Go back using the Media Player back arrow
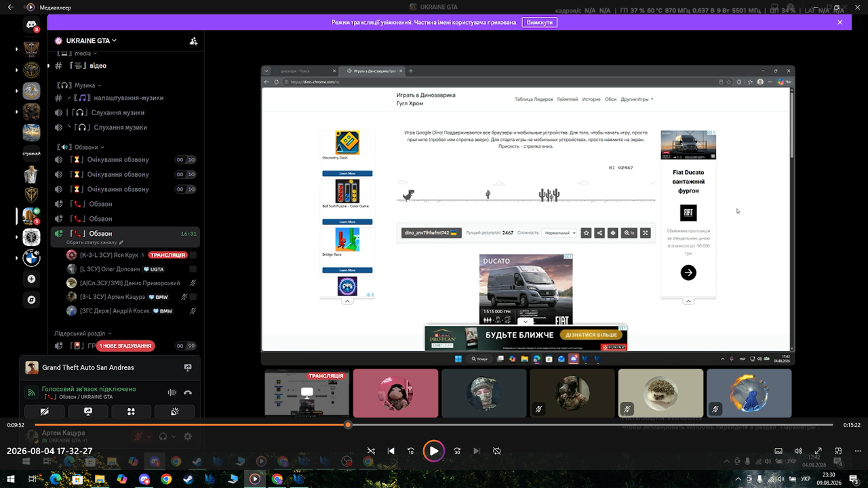 pyautogui.click(x=10, y=7)
